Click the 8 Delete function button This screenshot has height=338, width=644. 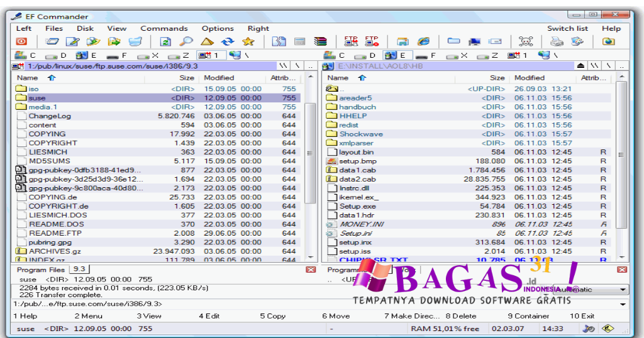[x=461, y=316]
